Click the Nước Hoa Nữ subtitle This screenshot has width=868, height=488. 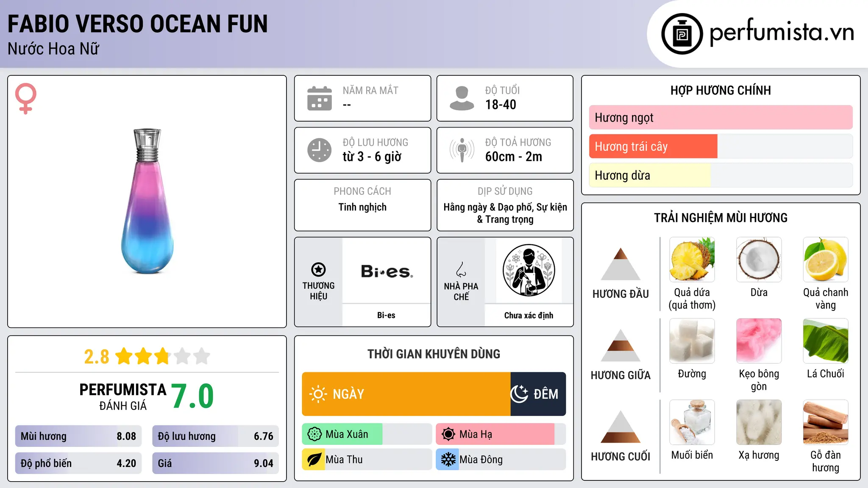tap(53, 49)
